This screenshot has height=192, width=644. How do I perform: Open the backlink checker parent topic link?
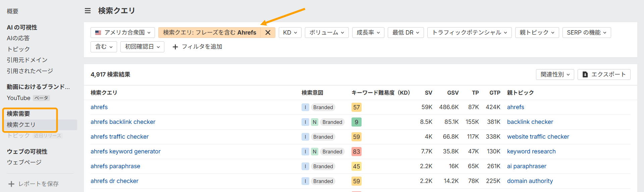pos(530,122)
